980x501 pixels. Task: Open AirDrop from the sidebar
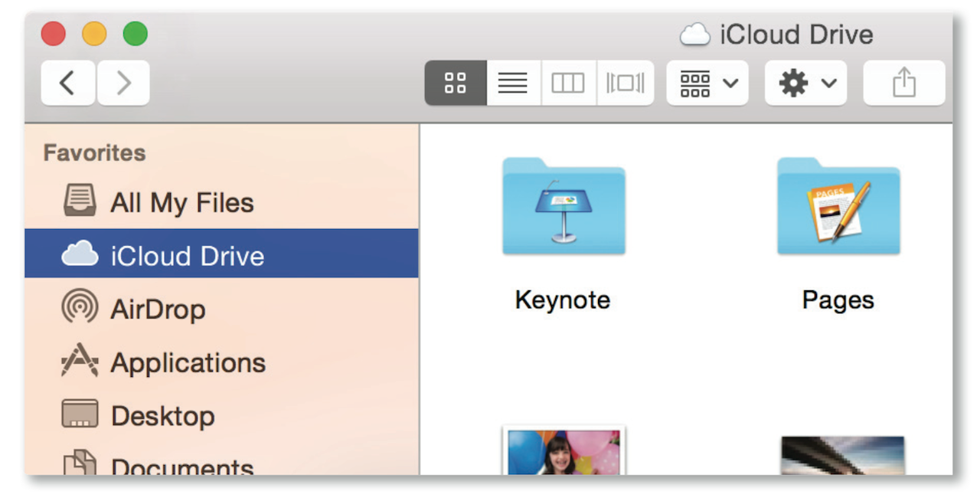(x=158, y=309)
